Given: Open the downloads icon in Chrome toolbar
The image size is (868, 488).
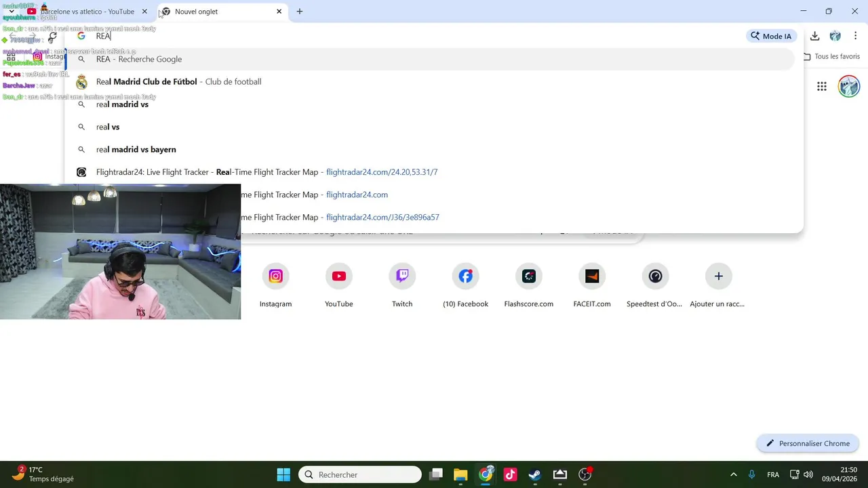Looking at the screenshot, I should (x=814, y=36).
